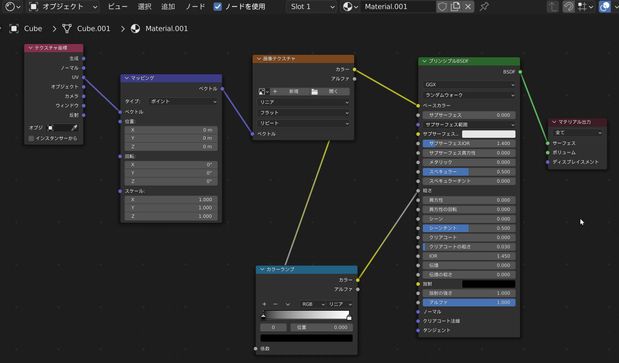Open the Flat projection dropdown

304,113
